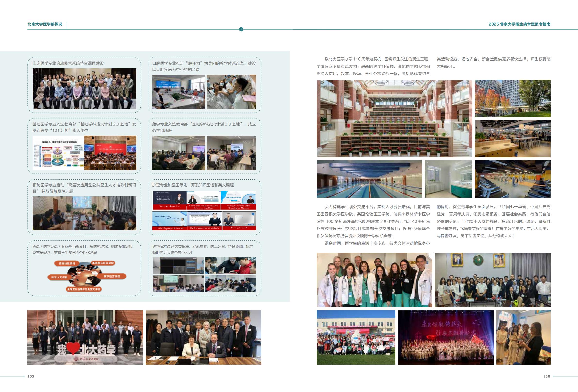Click the 医学人文课程 orange label
This screenshot has height=392, width=578.
click(x=59, y=277)
